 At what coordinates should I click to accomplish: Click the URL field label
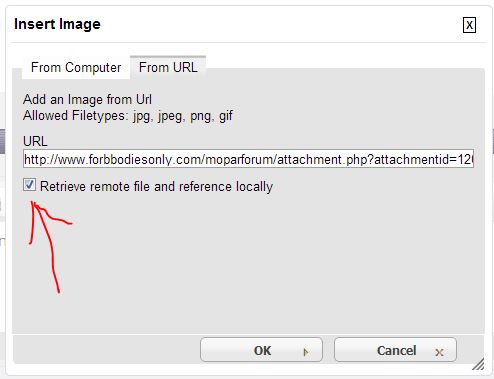(35, 141)
